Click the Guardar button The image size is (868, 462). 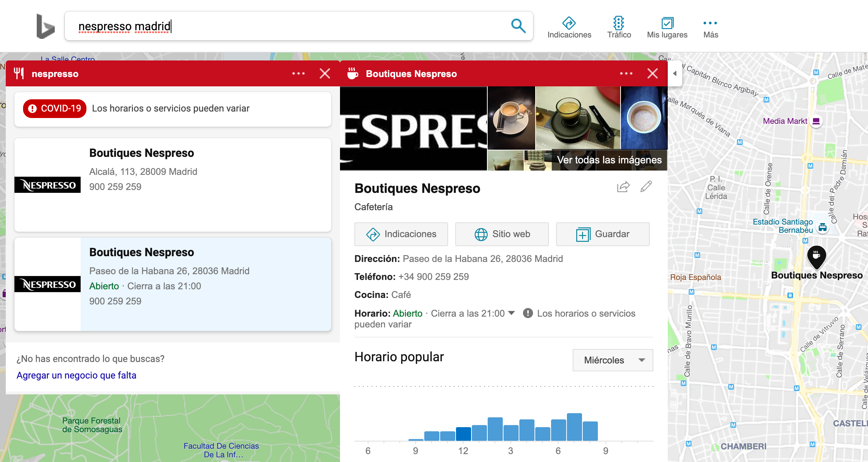click(603, 234)
